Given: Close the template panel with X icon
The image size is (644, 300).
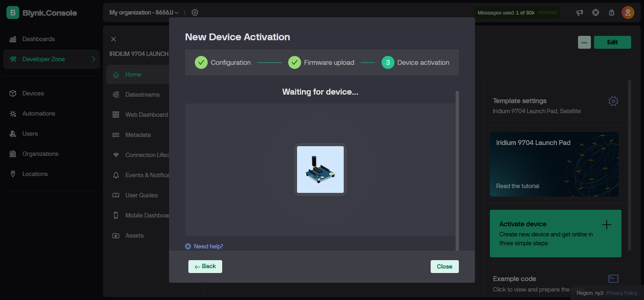Looking at the screenshot, I should pos(114,39).
